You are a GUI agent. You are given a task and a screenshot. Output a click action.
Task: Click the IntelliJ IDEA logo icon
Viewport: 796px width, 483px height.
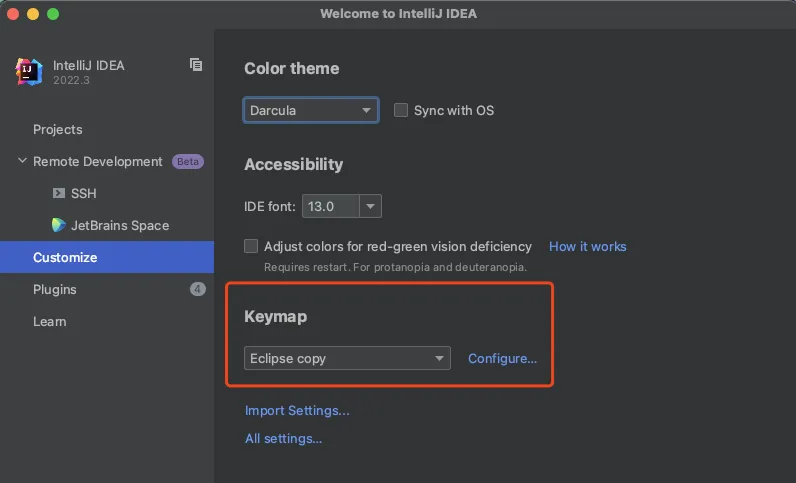click(28, 71)
